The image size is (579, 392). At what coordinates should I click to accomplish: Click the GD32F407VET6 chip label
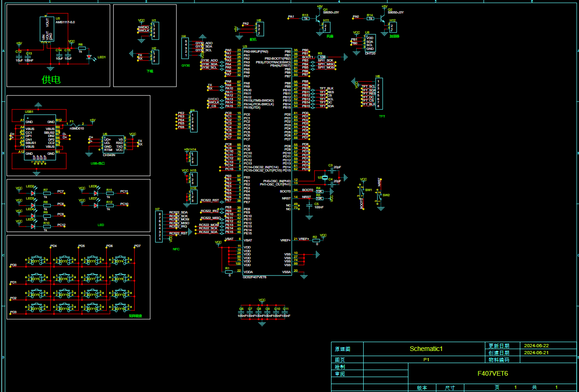(x=255, y=277)
